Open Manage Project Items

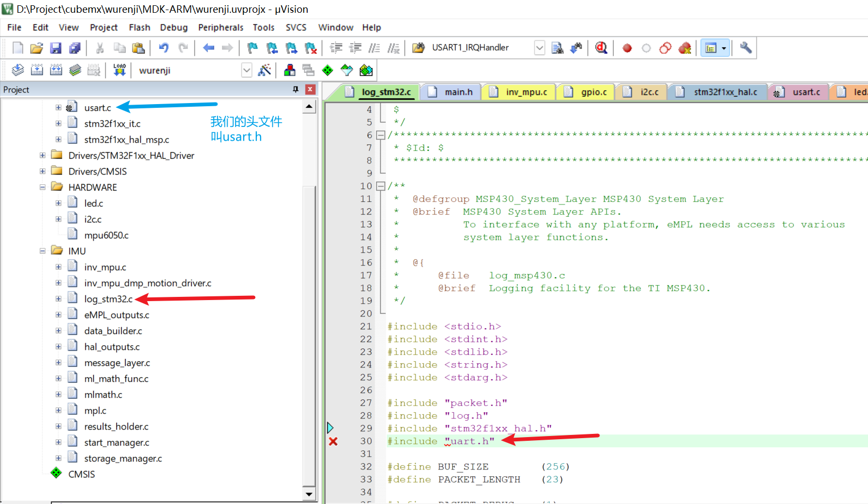(290, 70)
